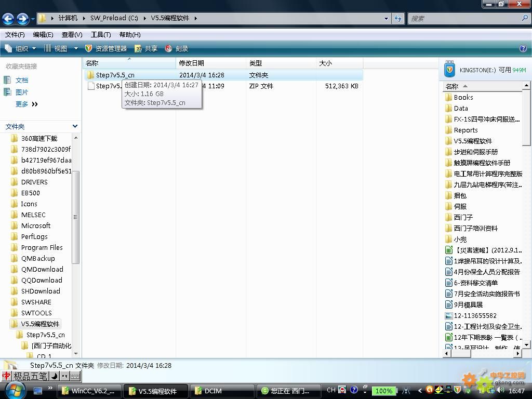This screenshot has width=532, height=399.
Task: Open help with the blue question icon
Action: pos(523,48)
